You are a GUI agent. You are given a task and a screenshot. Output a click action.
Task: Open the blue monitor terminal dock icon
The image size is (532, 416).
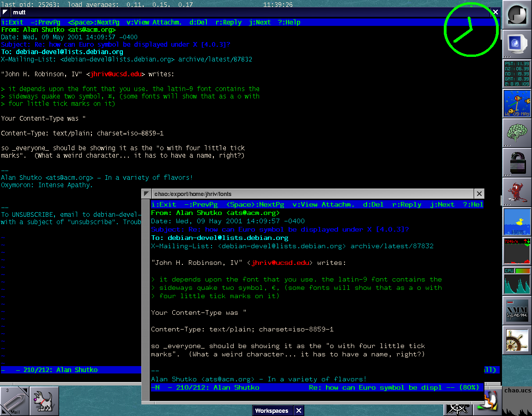coord(517,44)
